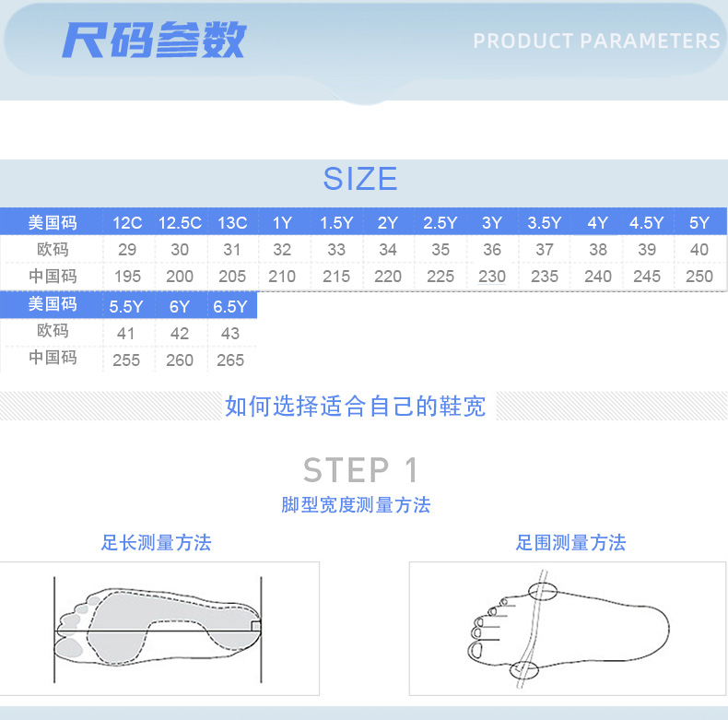The width and height of the screenshot is (728, 720).
Task: Click the SIZE heading
Action: click(x=360, y=178)
